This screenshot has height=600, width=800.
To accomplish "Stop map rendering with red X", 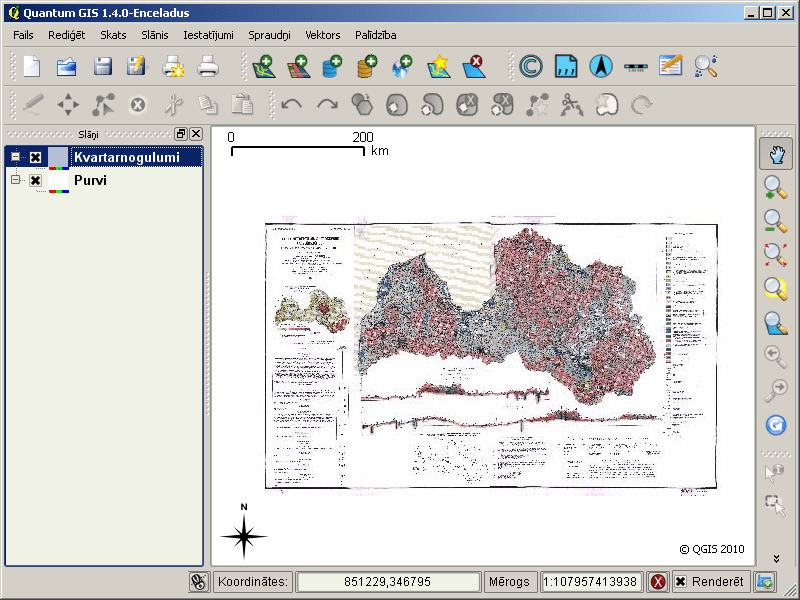I will (x=658, y=582).
